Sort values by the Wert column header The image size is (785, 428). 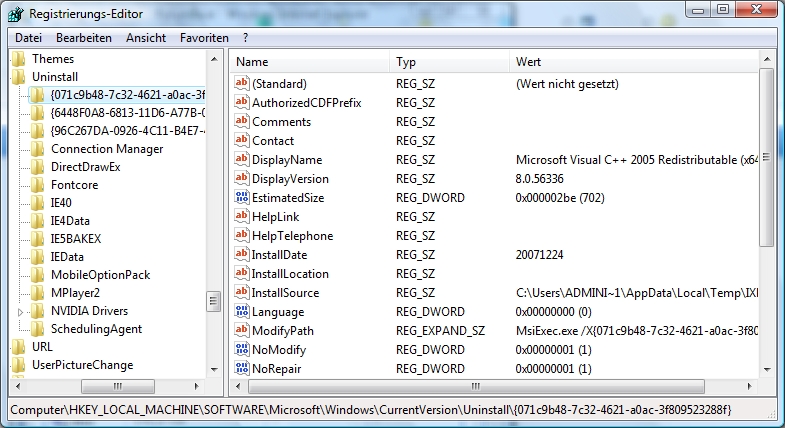(x=634, y=62)
